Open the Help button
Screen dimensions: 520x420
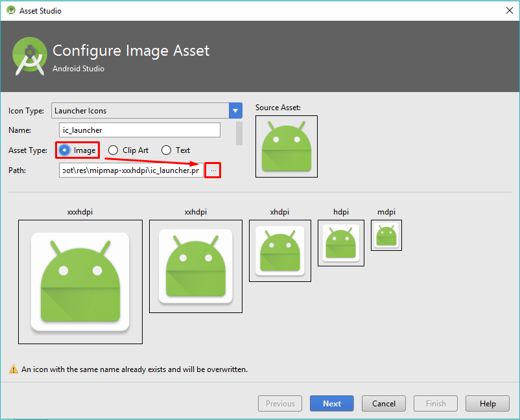pyautogui.click(x=488, y=403)
